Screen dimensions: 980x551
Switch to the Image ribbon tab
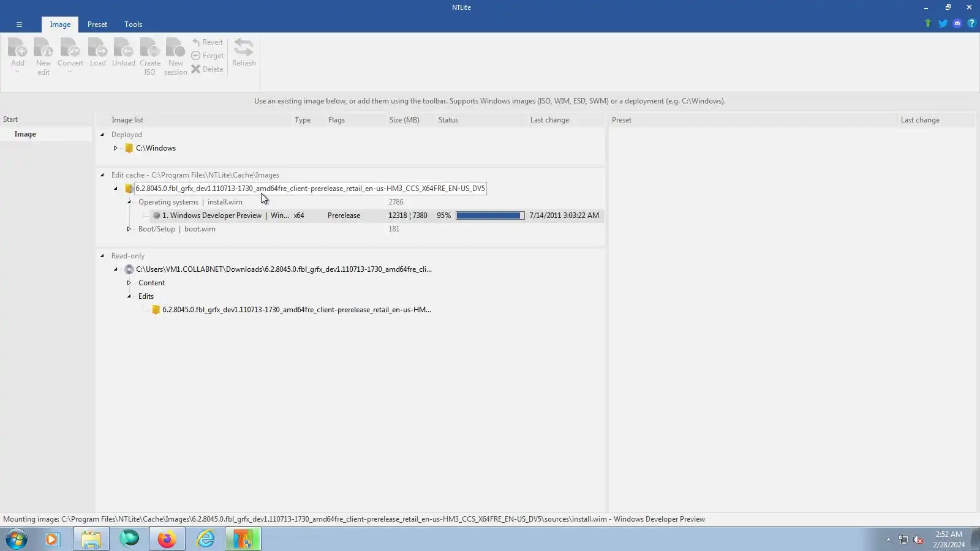[60, 24]
